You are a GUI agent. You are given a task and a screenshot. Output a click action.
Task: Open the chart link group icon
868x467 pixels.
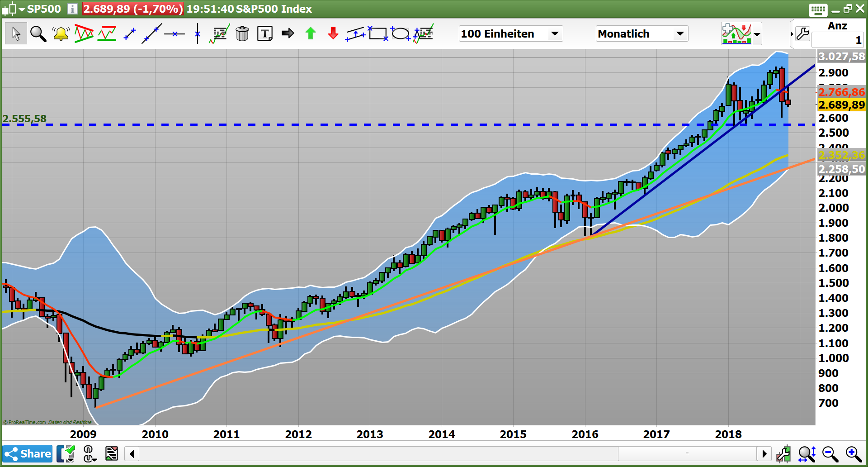pos(89,453)
